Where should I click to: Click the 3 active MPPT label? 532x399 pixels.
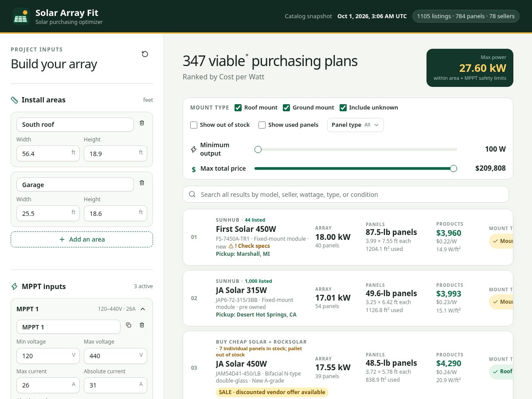(143, 286)
